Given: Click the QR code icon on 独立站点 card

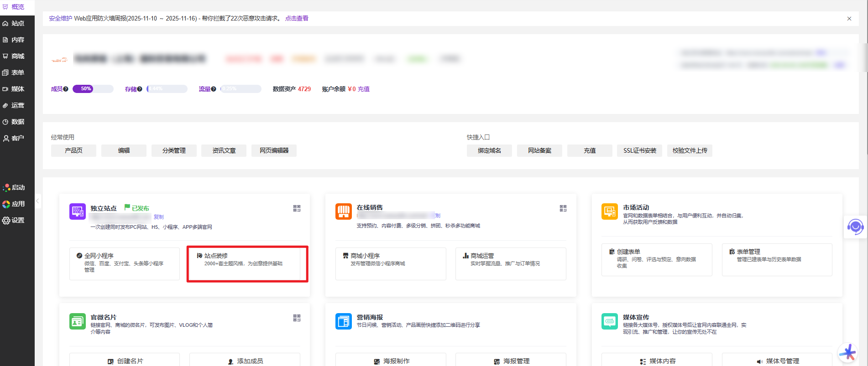Looking at the screenshot, I should point(297,208).
